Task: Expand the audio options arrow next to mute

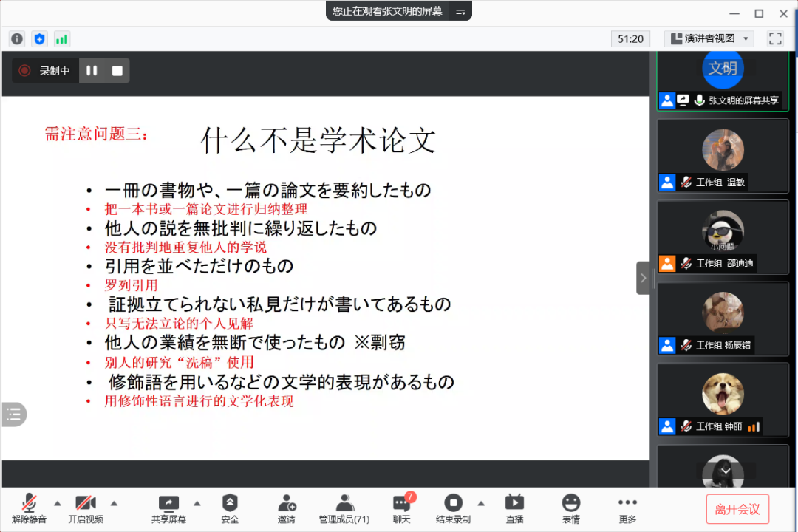Action: click(x=58, y=503)
